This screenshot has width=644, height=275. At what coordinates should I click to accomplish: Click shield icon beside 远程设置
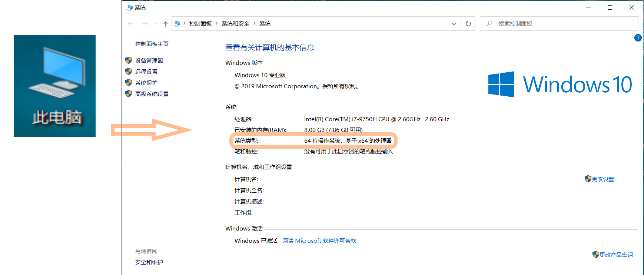click(129, 71)
